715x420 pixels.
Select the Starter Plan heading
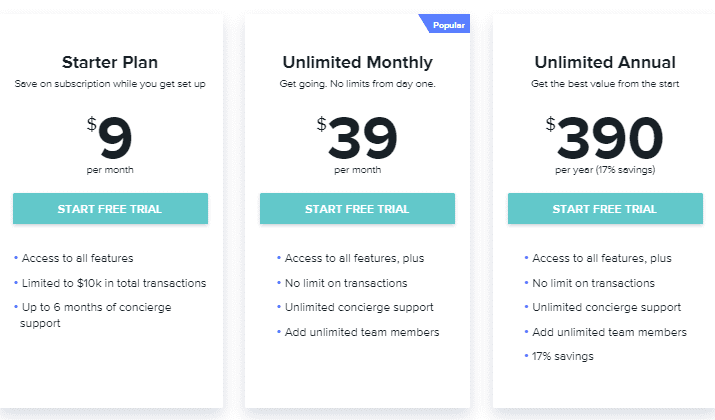[x=110, y=62]
